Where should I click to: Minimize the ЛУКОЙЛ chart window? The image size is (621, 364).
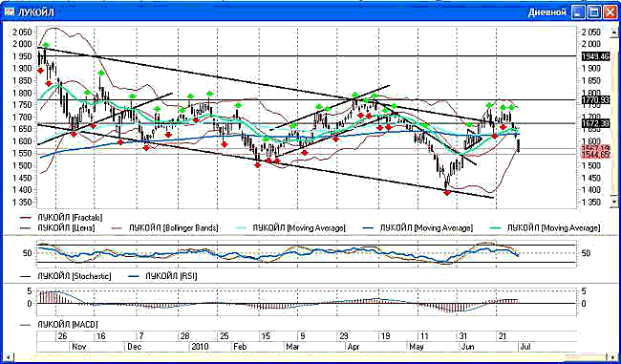point(579,11)
